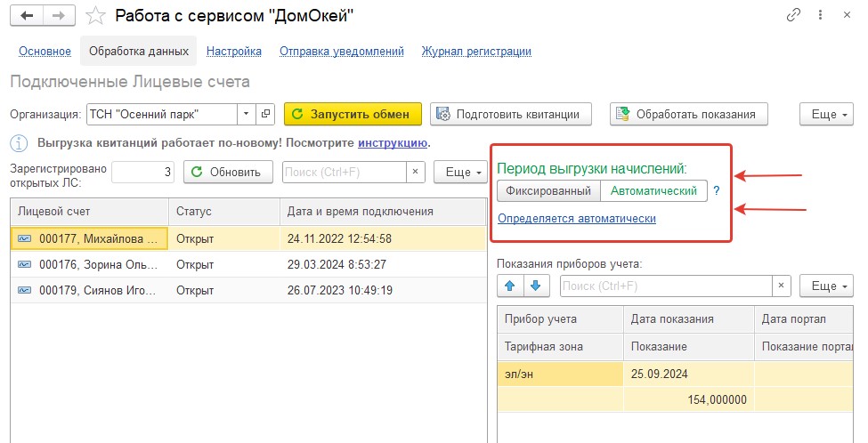Start exchange with Запустить обмен
868x443 pixels.
click(x=353, y=114)
